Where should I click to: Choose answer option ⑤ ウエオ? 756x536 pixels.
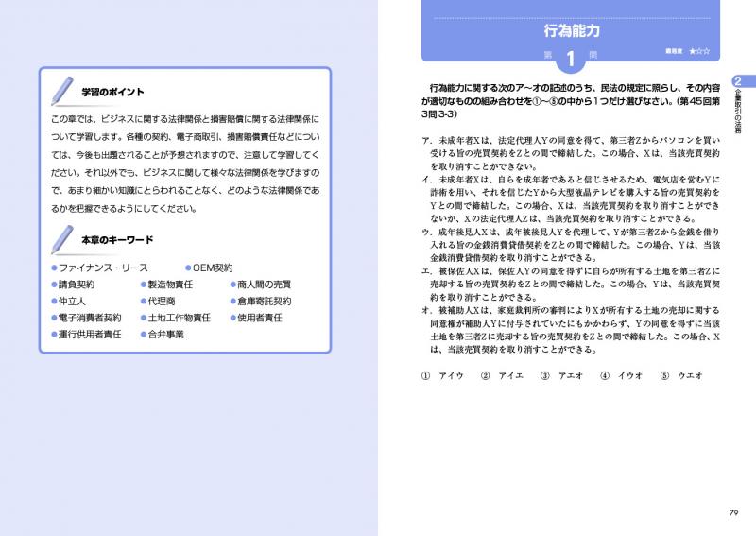click(681, 375)
